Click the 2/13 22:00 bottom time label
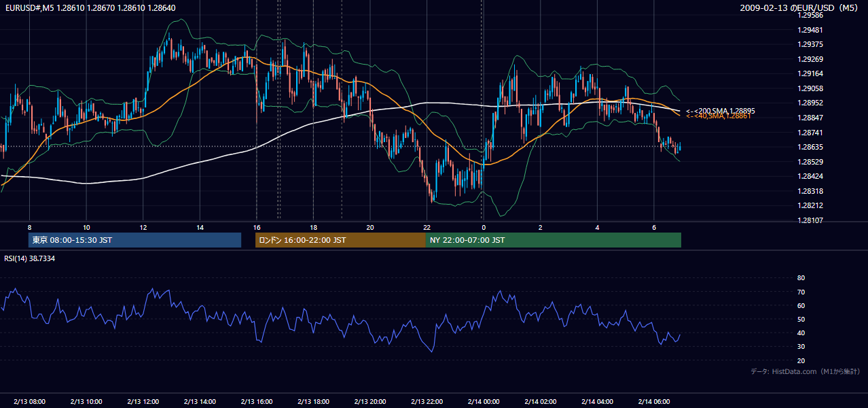 pyautogui.click(x=427, y=402)
